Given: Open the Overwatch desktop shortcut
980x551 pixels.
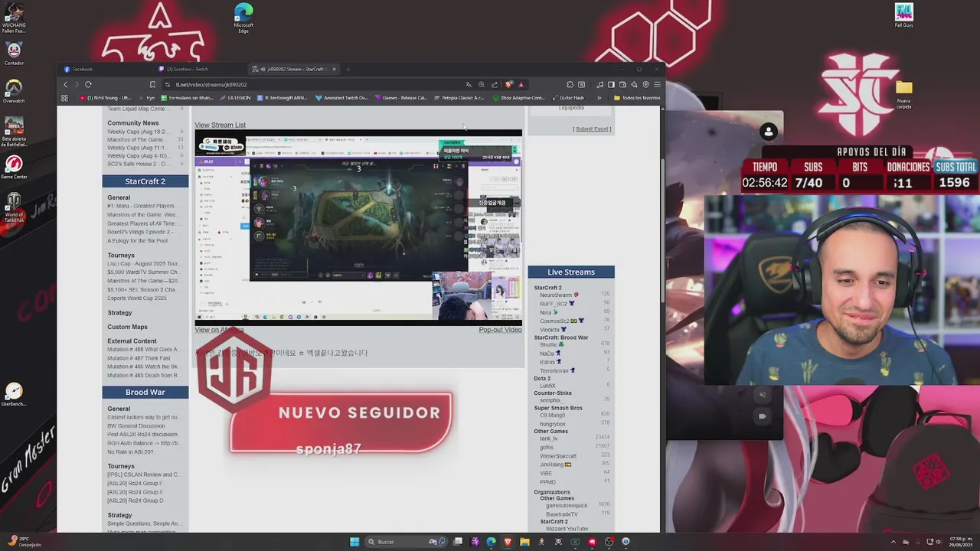Looking at the screenshot, I should coord(14,90).
